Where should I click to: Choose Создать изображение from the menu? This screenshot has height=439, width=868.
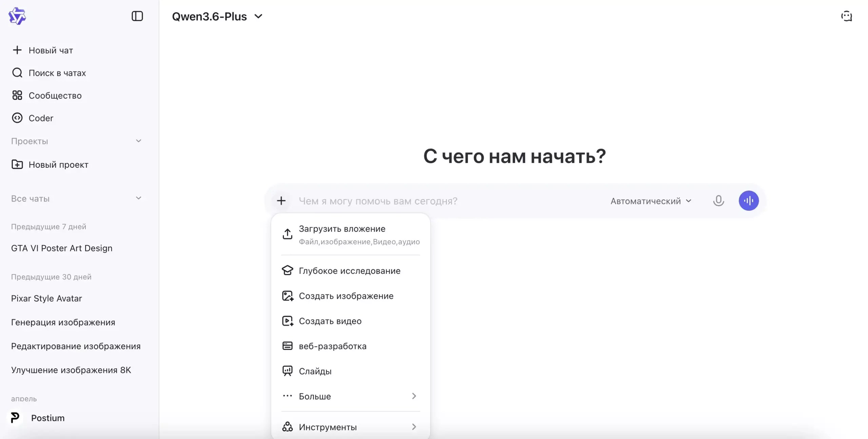click(x=351, y=296)
